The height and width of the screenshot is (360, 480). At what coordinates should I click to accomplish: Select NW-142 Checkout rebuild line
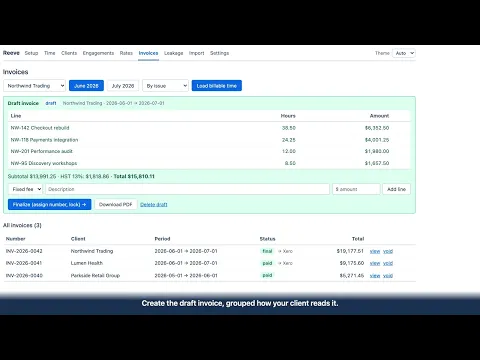(209, 128)
